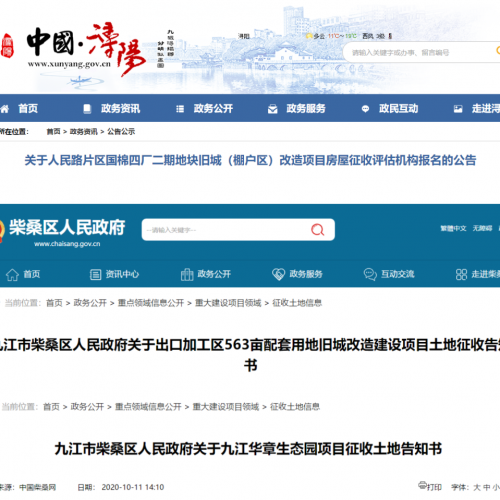
Task: Open 首页 breadcrumb above the 563亩 title
Action: [x=54, y=303]
